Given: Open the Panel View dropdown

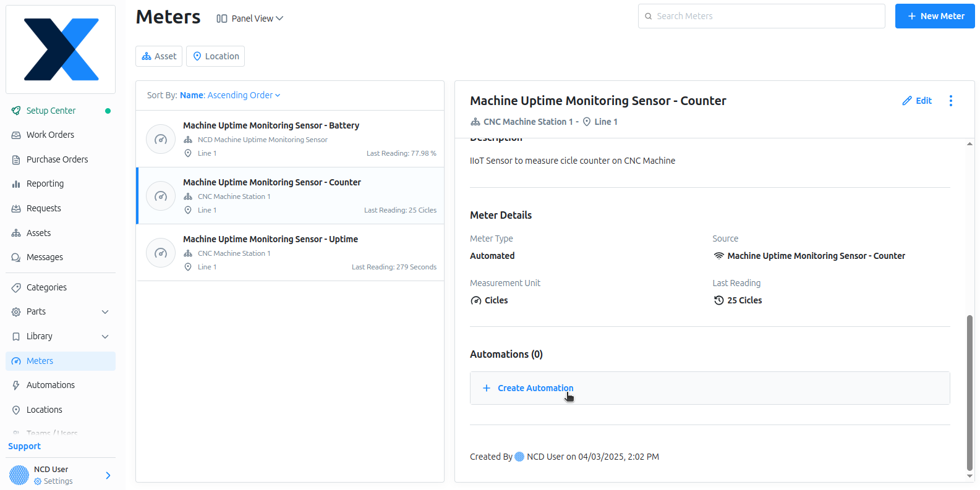Looking at the screenshot, I should point(250,19).
